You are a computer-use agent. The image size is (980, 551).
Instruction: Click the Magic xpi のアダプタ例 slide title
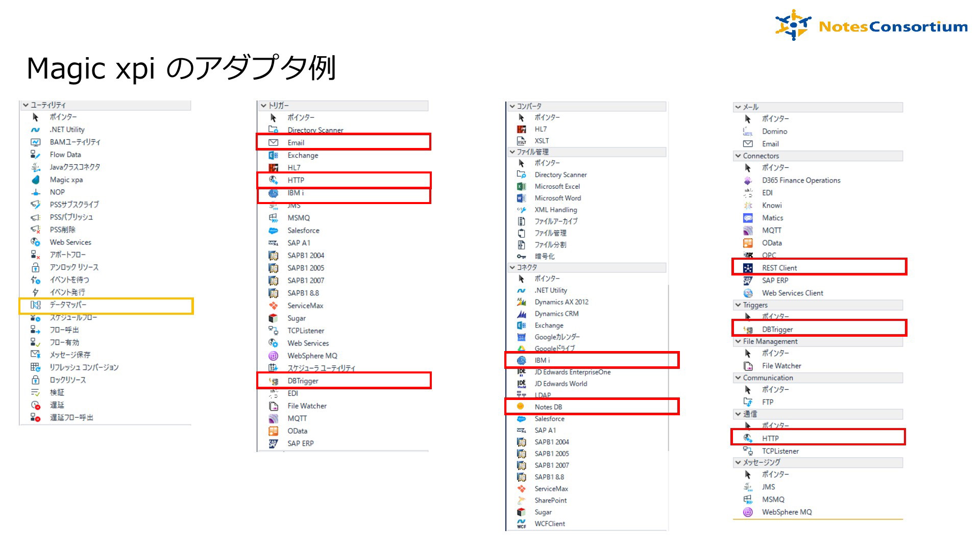pyautogui.click(x=181, y=68)
